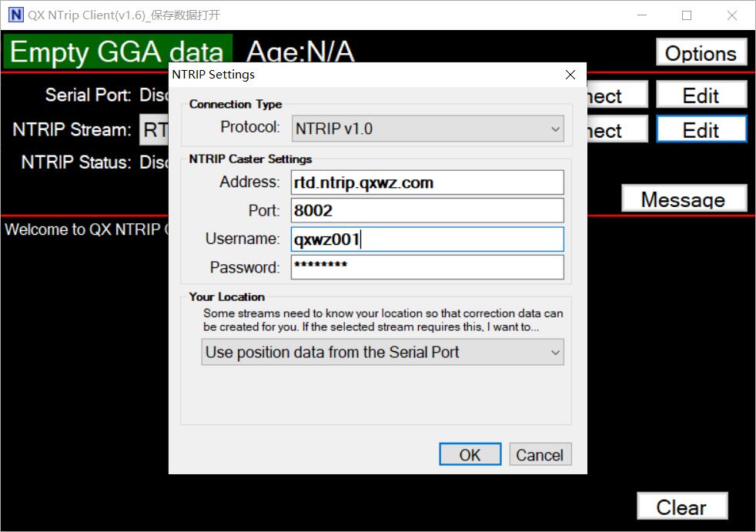
Task: Edit the NTRIP Stream configuration
Action: [701, 129]
